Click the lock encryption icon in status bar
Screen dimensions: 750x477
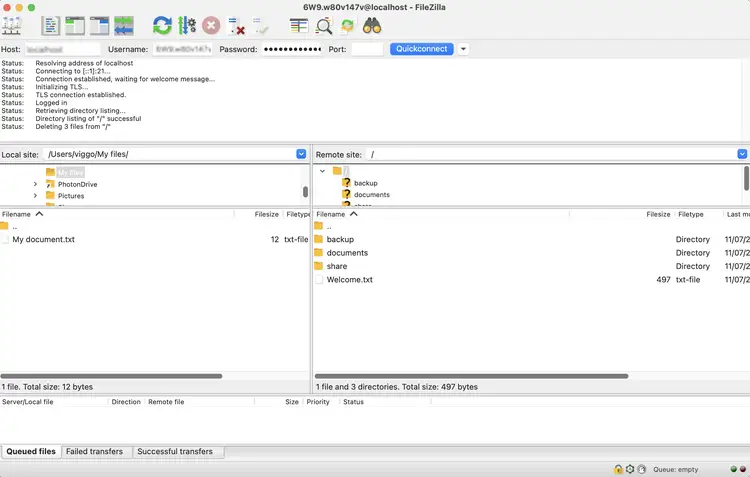(x=618, y=469)
